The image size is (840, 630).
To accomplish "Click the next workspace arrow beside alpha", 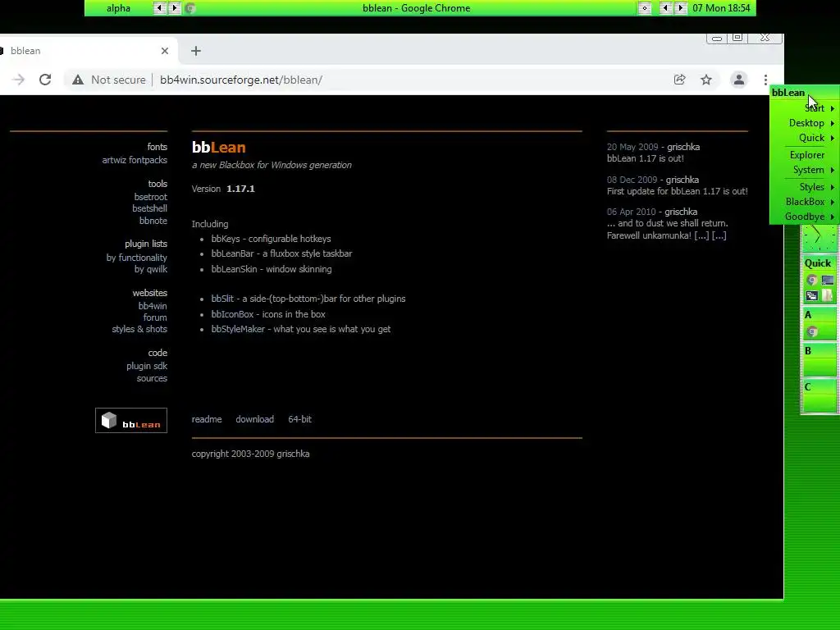I will pos(174,8).
